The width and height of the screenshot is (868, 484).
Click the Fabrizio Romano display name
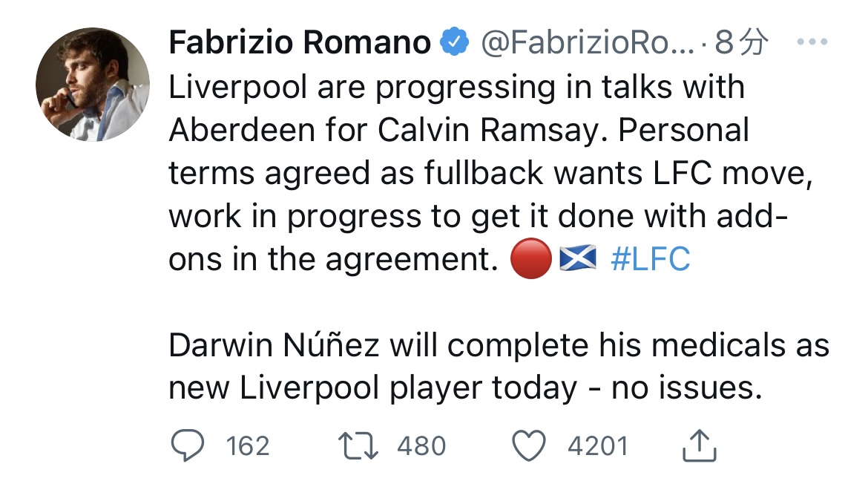300,44
